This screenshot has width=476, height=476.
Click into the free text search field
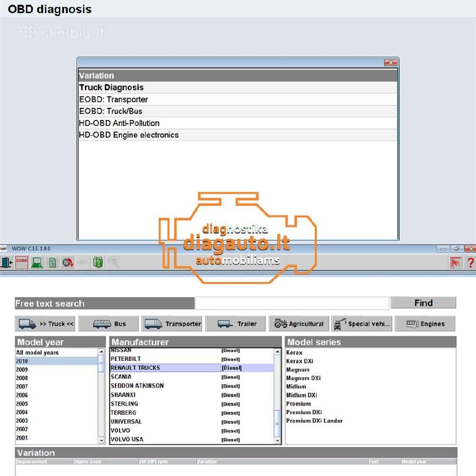coord(292,303)
